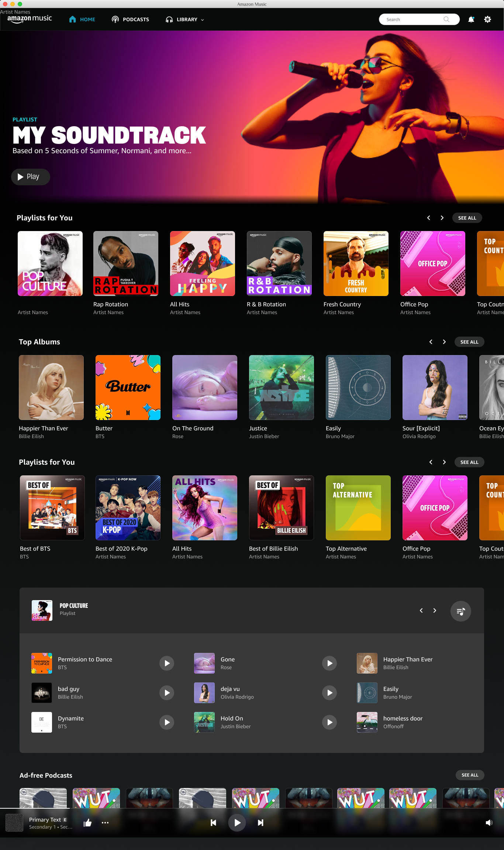
Task: Click the search magnifier icon
Action: click(446, 20)
